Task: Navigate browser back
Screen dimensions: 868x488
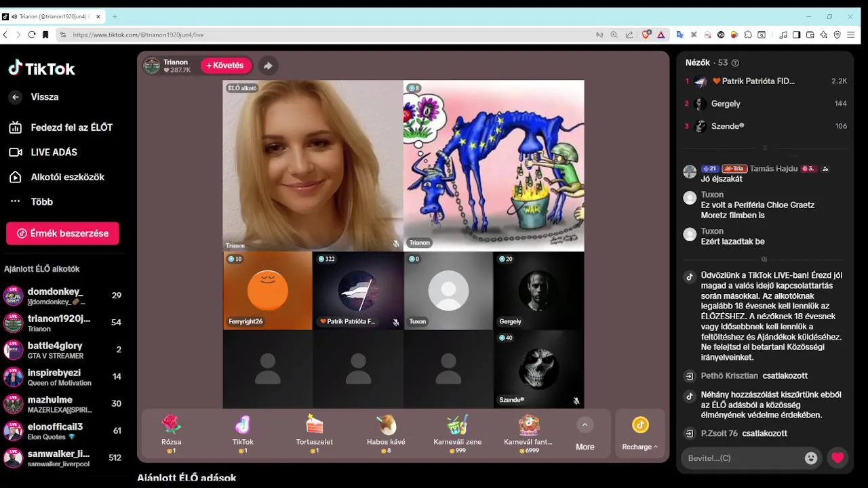Action: click(5, 35)
